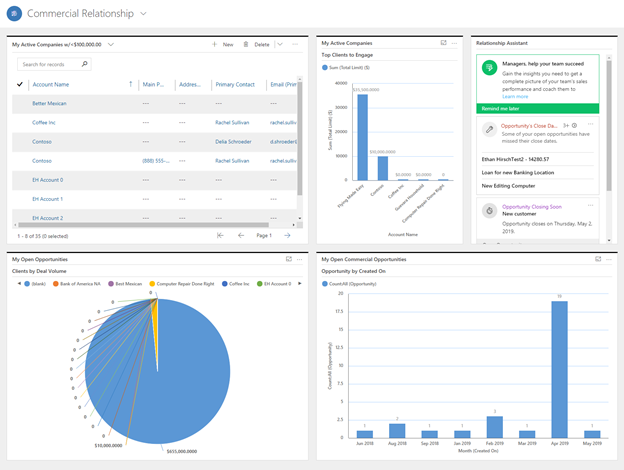Screen dimensions: 624x470
Task: Open the Delete split-button dropdown arrow
Action: coord(281,44)
